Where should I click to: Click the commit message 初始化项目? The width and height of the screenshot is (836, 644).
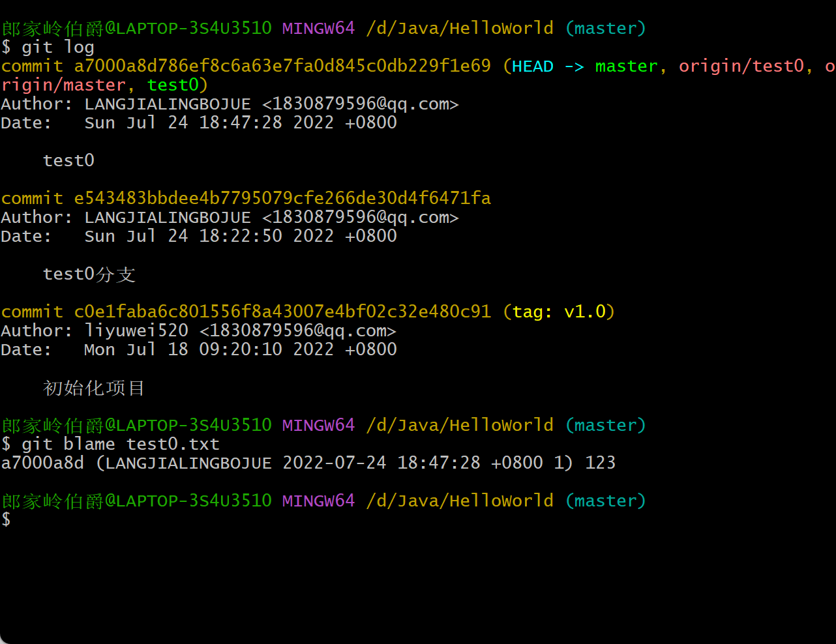(94, 388)
